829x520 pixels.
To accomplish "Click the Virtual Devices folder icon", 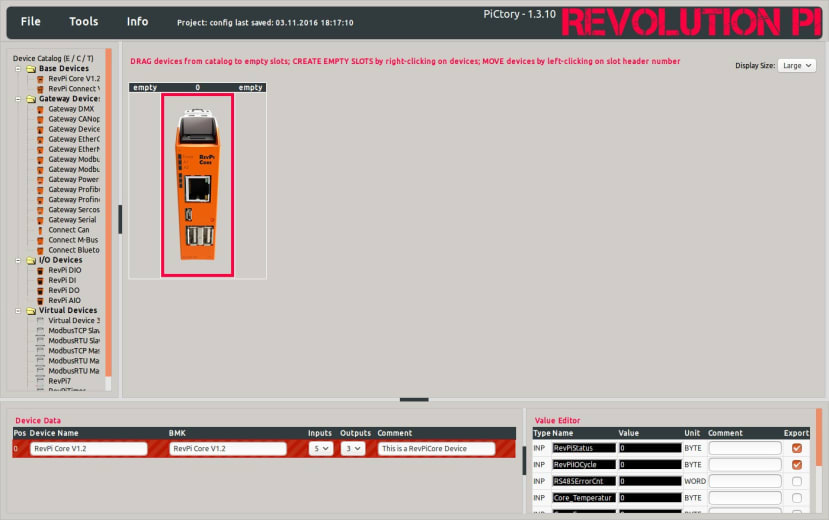I will pos(31,311).
